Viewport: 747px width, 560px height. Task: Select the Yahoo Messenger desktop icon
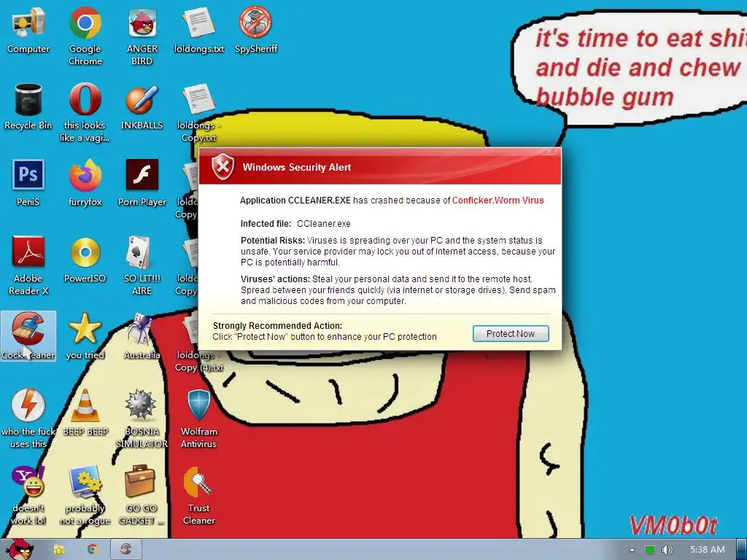click(x=28, y=495)
